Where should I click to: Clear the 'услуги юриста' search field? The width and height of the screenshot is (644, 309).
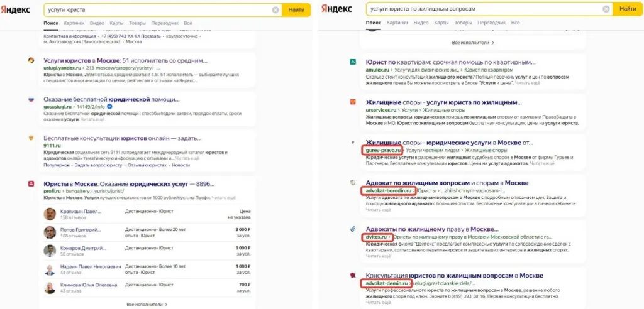(275, 9)
